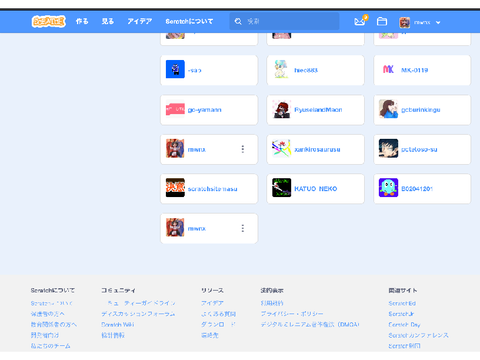Image resolution: width=480 pixels, height=360 pixels.
Task: Open 統計情報 footer link
Action: point(113,335)
